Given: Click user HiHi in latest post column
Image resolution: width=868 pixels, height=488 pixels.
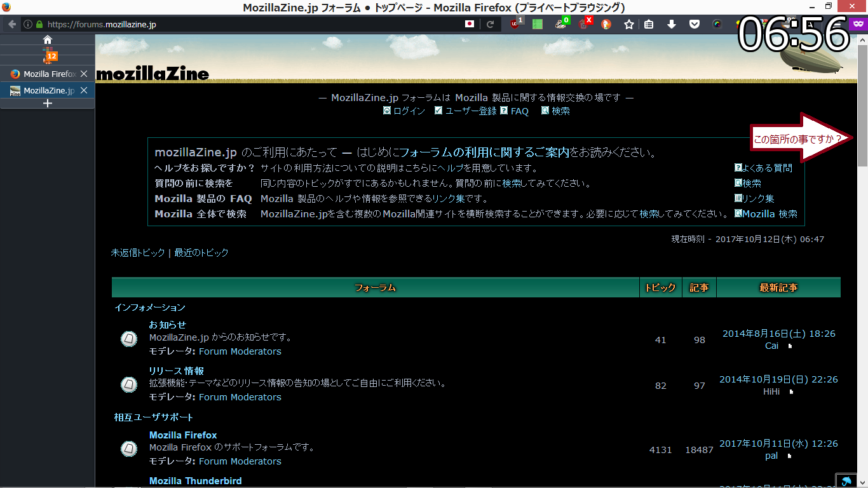Looking at the screenshot, I should [771, 391].
